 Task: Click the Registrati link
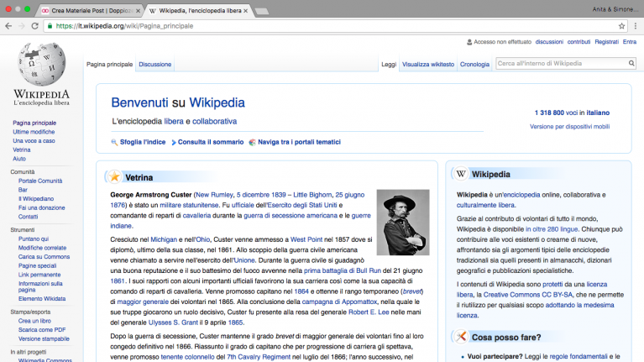tap(606, 41)
